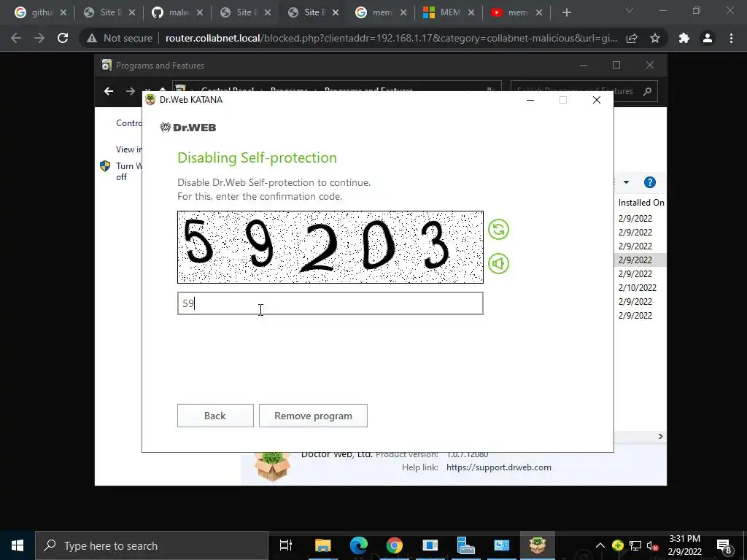Bookmark this page with the star icon
This screenshot has height=560, width=747.
pyautogui.click(x=655, y=38)
